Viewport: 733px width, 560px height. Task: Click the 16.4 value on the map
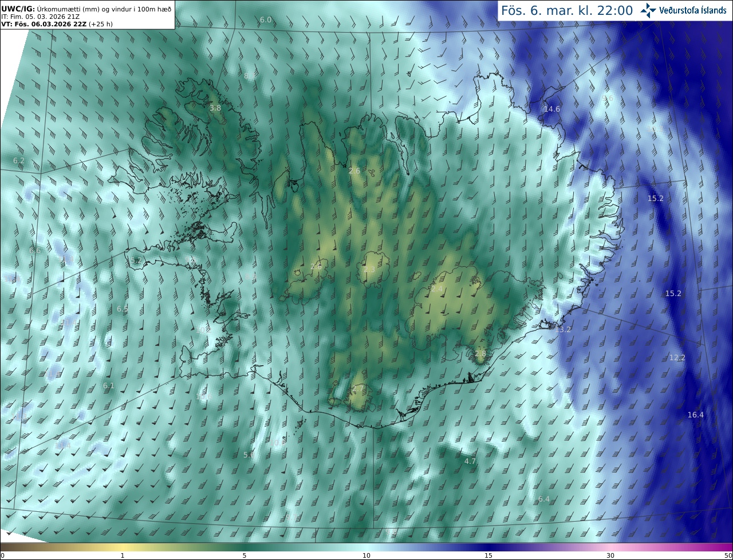pos(696,415)
